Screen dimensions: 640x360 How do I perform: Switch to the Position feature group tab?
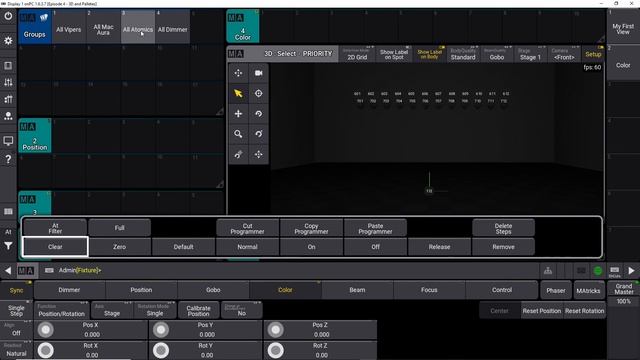tap(141, 290)
